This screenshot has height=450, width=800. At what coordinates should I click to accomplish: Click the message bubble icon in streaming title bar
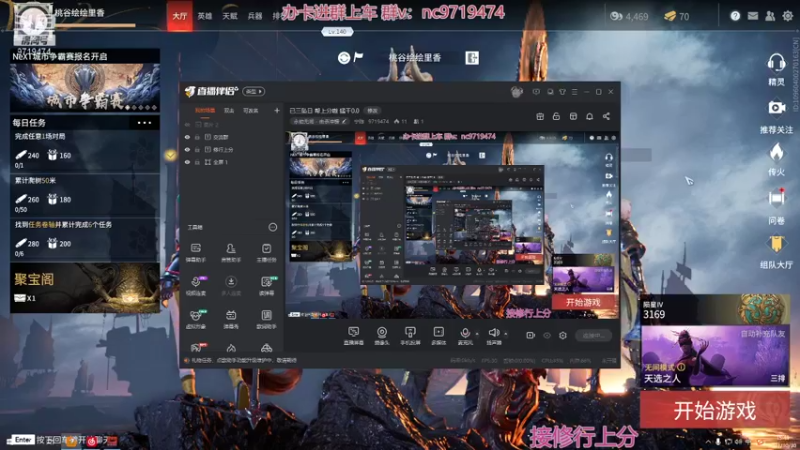(536, 92)
